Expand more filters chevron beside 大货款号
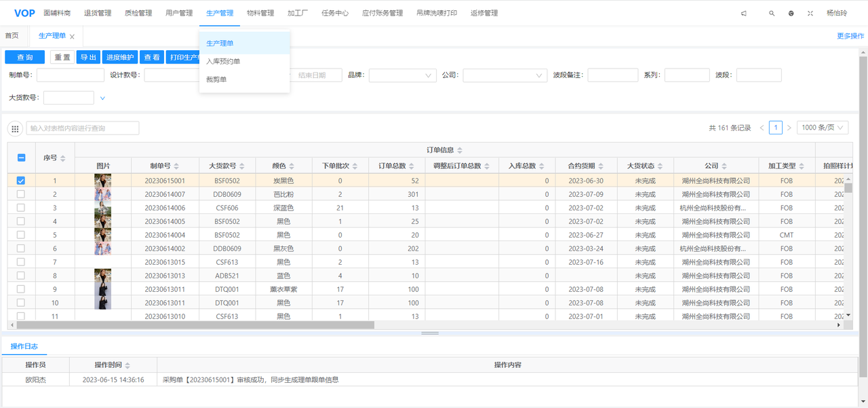Image resolution: width=868 pixels, height=408 pixels. (x=103, y=98)
